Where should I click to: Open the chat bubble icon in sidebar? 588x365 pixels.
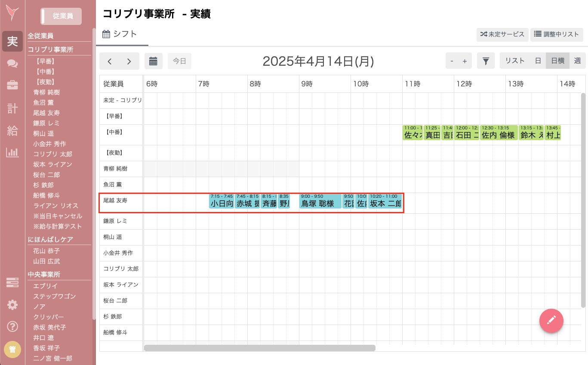[x=12, y=64]
